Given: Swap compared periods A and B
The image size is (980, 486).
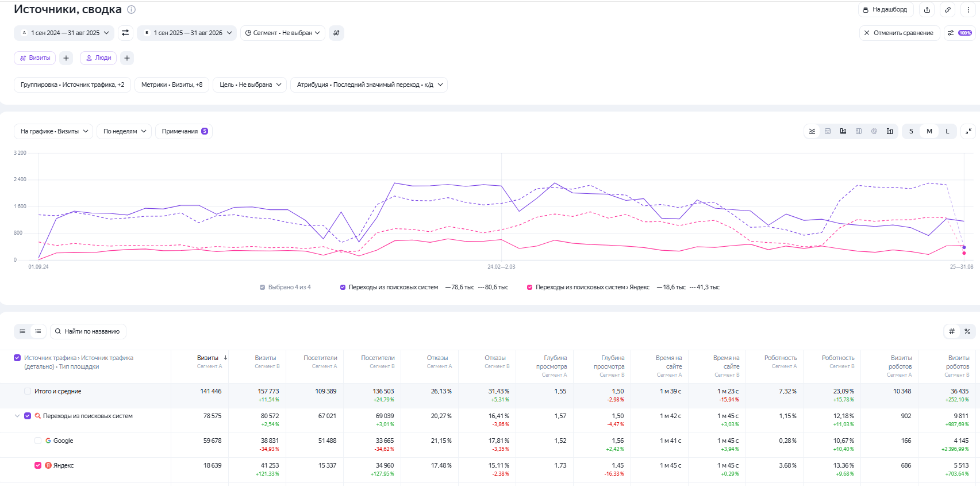Looking at the screenshot, I should tap(125, 33).
